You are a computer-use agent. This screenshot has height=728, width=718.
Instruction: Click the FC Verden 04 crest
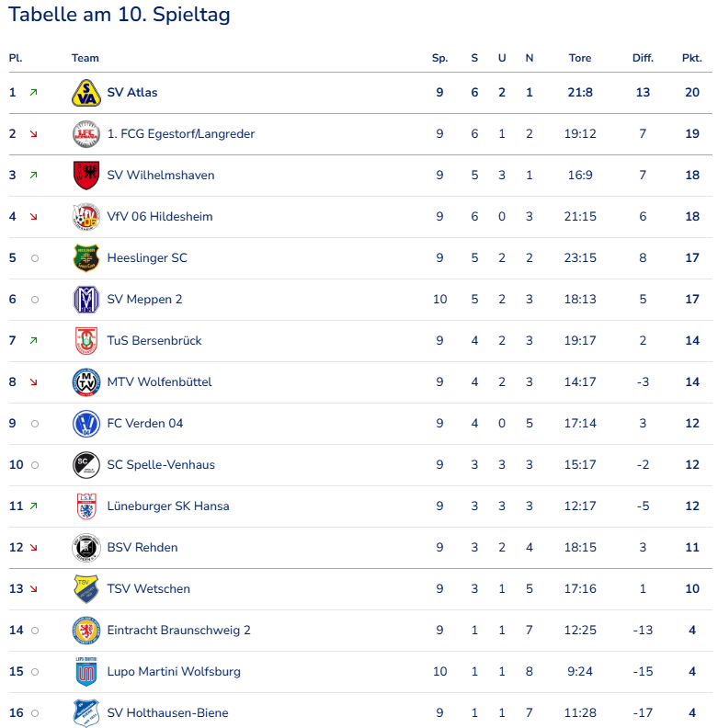[x=85, y=424]
